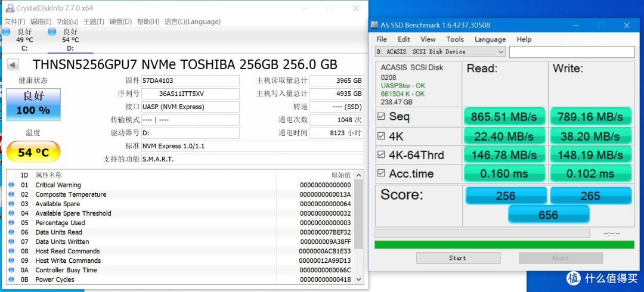Open the AS SSD Edit menu
This screenshot has height=292, width=644.
coord(404,39)
